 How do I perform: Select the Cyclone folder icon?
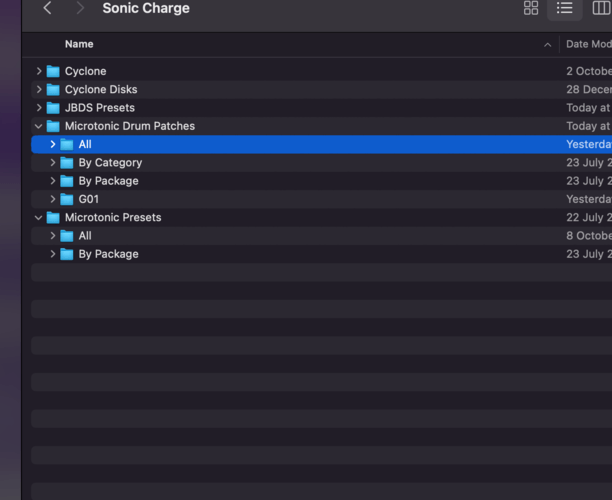(x=53, y=71)
